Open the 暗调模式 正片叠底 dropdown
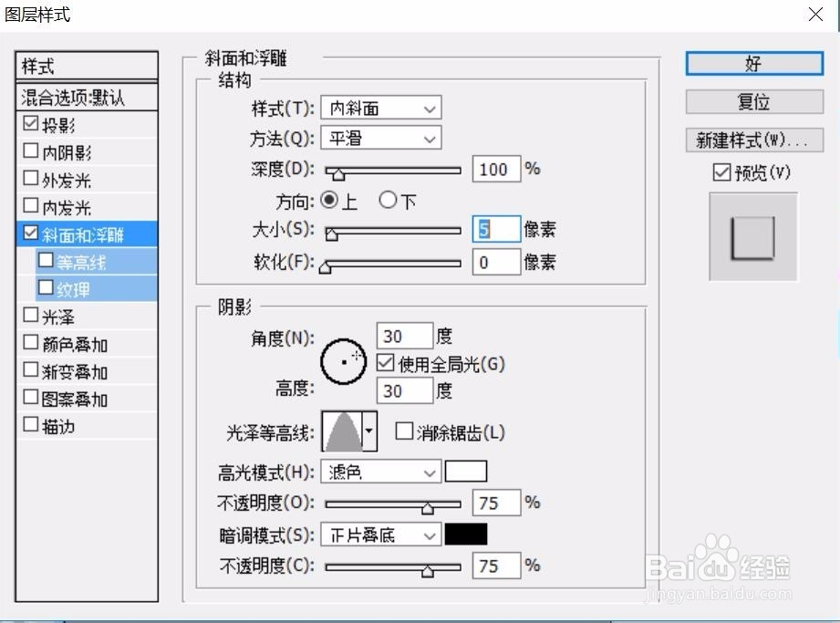The width and height of the screenshot is (840, 623). pyautogui.click(x=381, y=535)
